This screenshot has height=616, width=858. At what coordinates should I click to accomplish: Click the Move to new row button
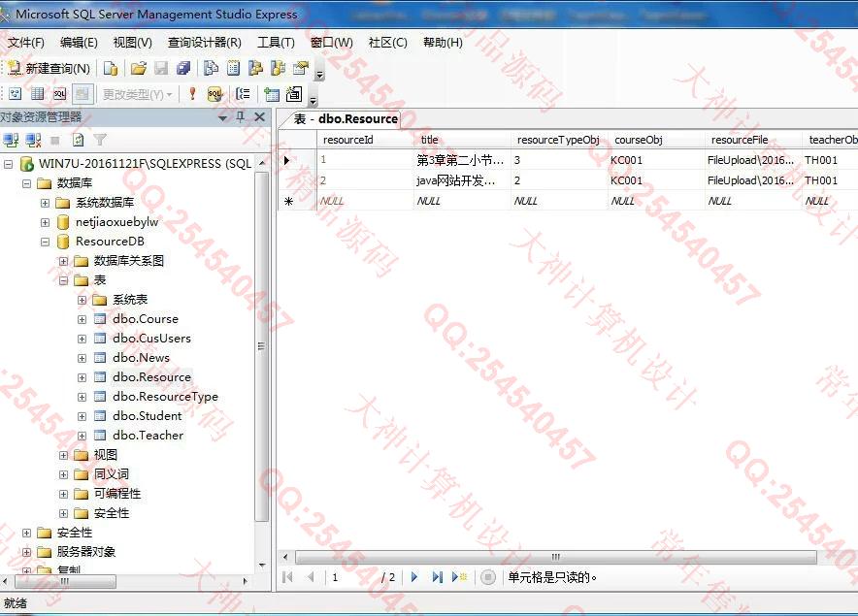[x=459, y=577]
